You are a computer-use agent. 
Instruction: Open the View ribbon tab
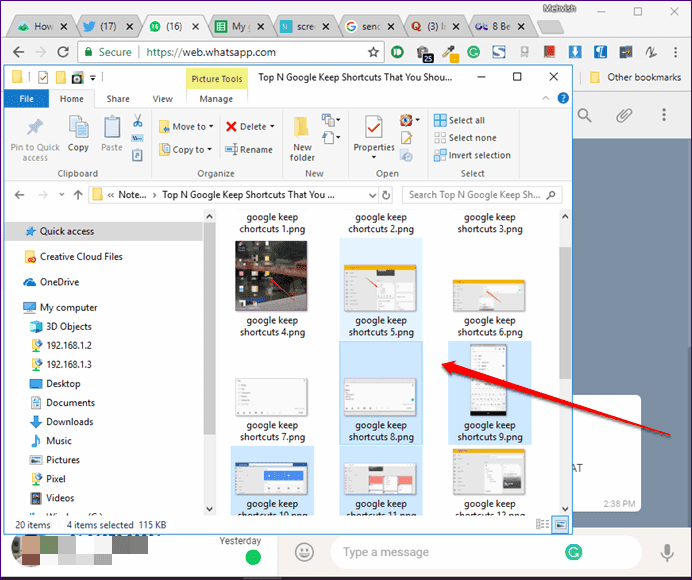coord(162,99)
